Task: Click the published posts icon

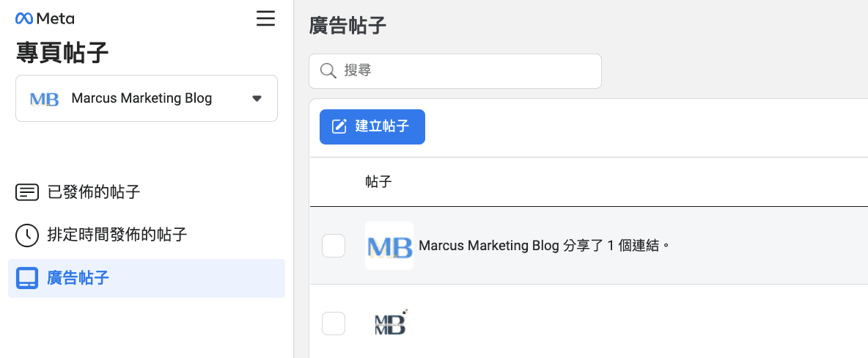Action: (26, 193)
